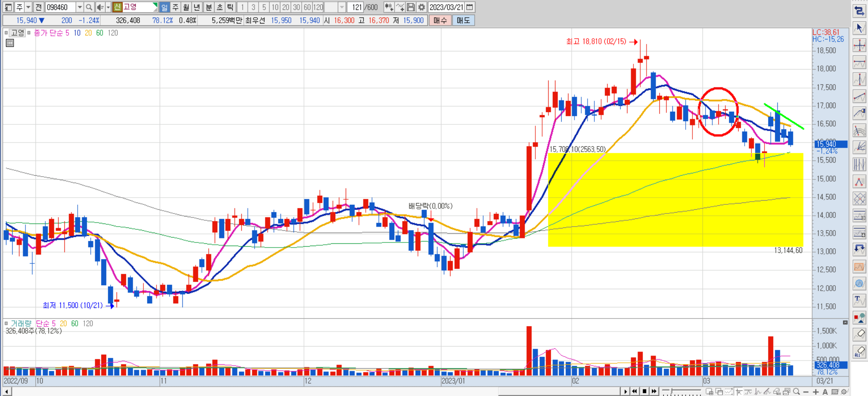
Task: Select the 120 interval button
Action: 319,7
